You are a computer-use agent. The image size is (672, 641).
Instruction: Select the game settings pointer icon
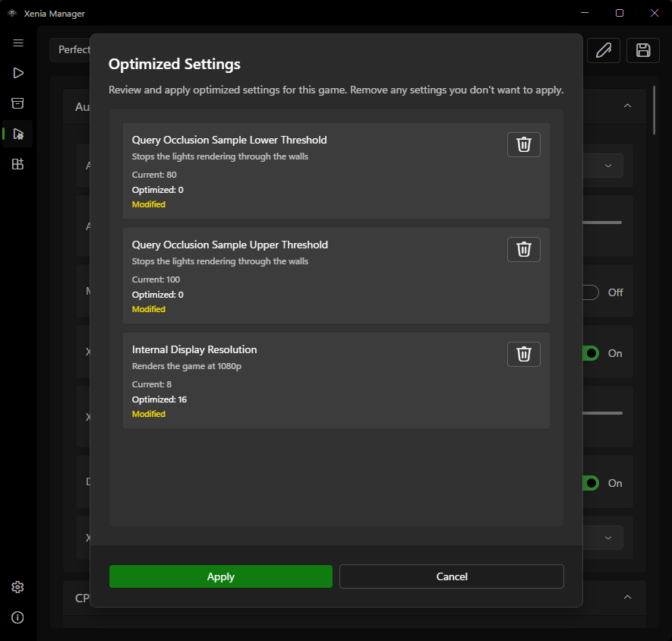(x=18, y=134)
